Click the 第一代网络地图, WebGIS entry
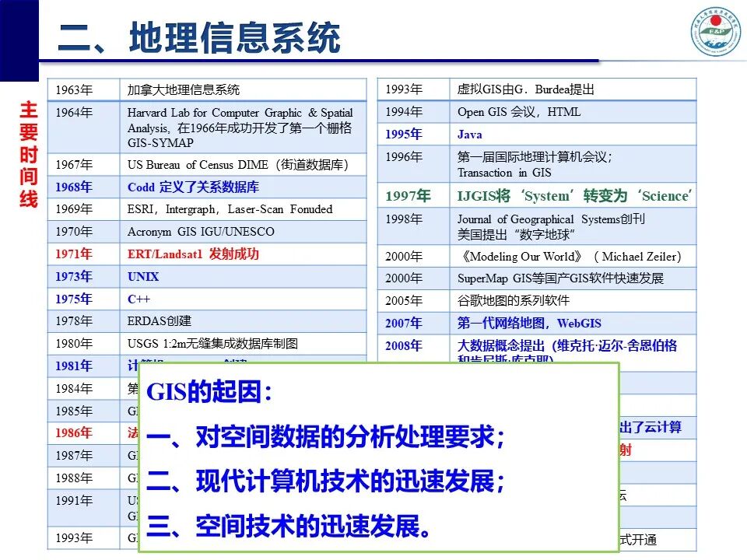The image size is (747, 560). [x=573, y=323]
